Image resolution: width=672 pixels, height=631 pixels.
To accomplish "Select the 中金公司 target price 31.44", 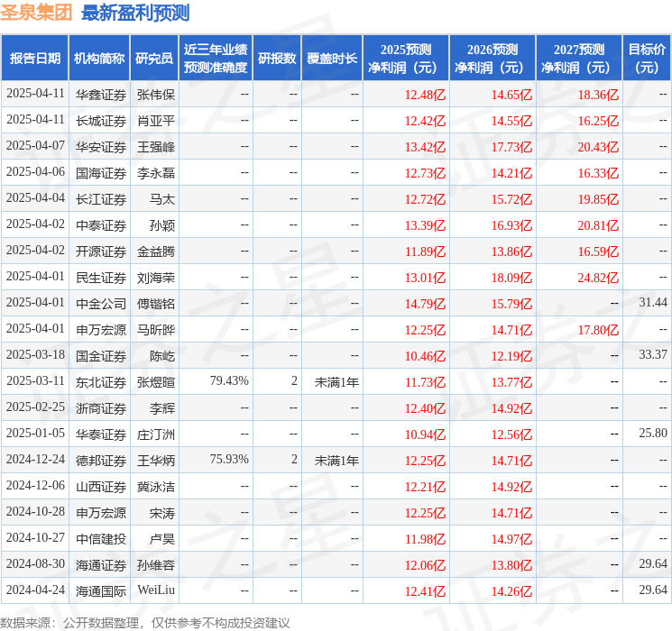I will click(x=653, y=303).
